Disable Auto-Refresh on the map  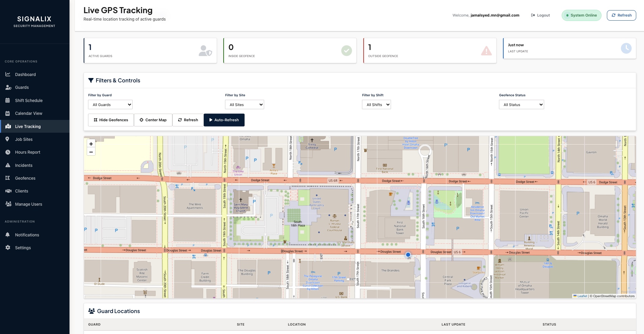click(x=224, y=120)
